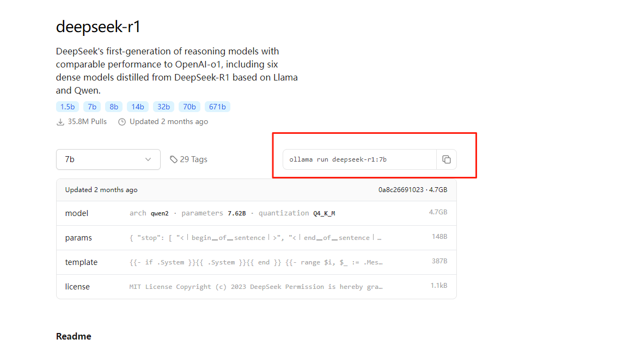Click the 148B size in params row
629x364 pixels.
pyautogui.click(x=439, y=237)
